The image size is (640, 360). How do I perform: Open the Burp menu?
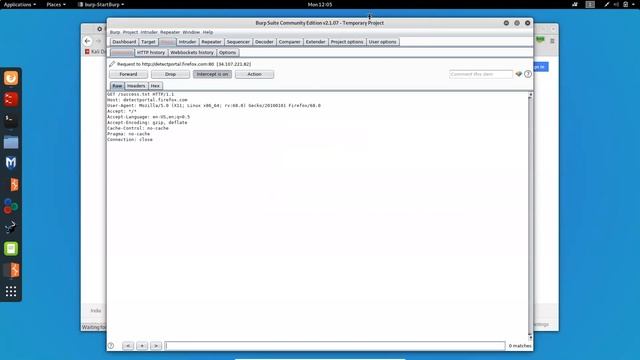tap(115, 32)
